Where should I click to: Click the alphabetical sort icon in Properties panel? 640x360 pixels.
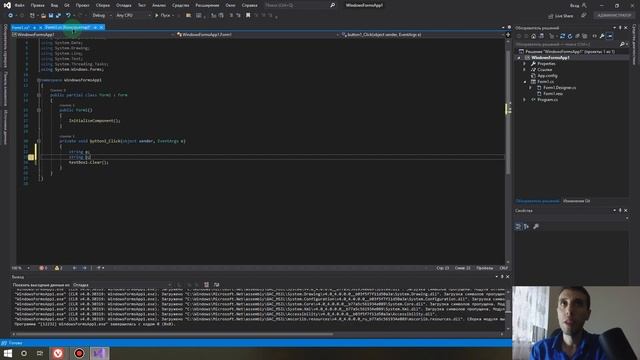click(526, 227)
